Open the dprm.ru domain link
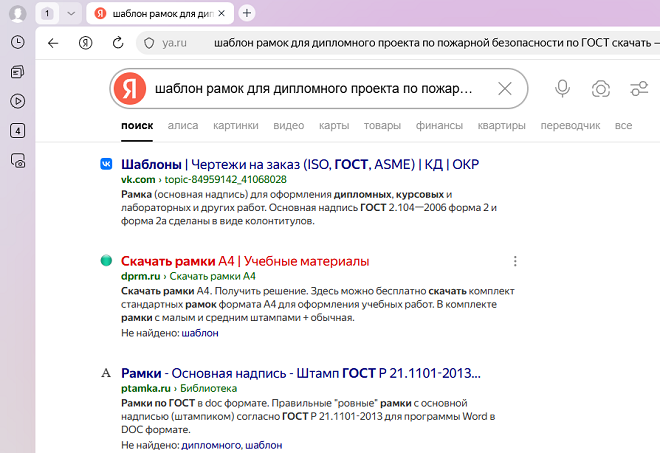 click(141, 276)
